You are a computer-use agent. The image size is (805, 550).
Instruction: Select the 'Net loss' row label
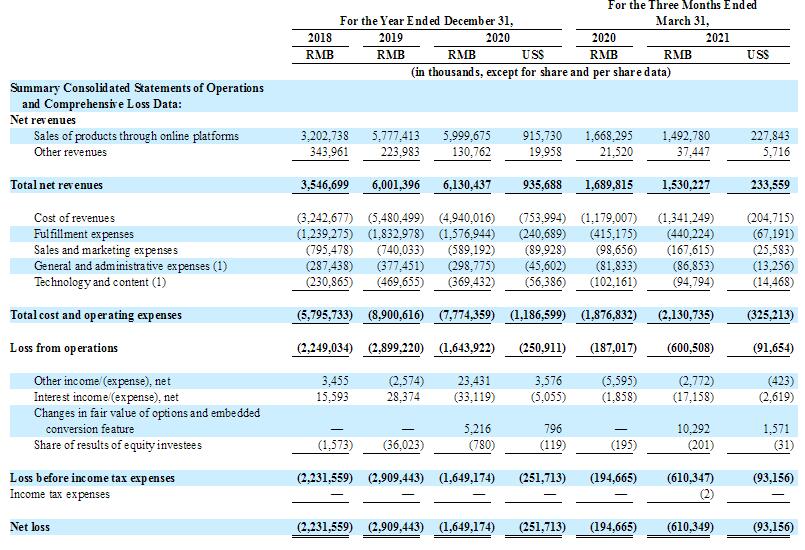(x=30, y=527)
